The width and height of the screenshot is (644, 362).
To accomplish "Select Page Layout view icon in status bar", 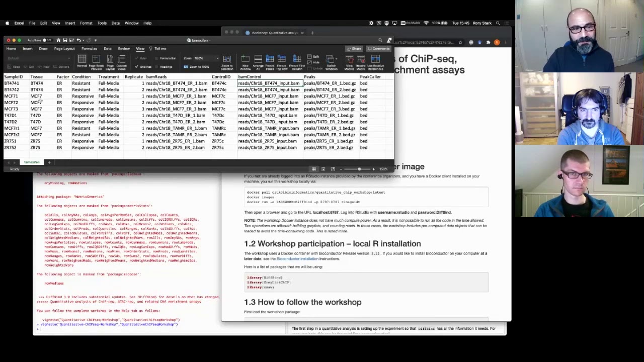I will (x=324, y=169).
